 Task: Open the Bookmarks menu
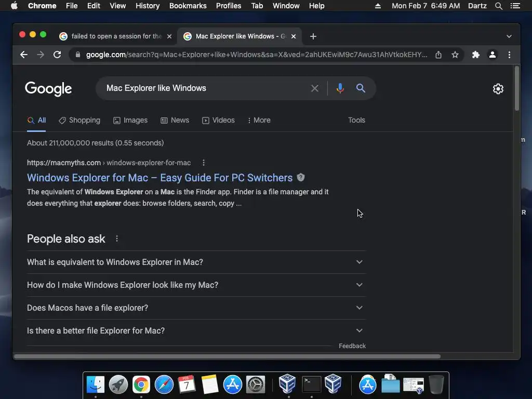click(x=188, y=6)
